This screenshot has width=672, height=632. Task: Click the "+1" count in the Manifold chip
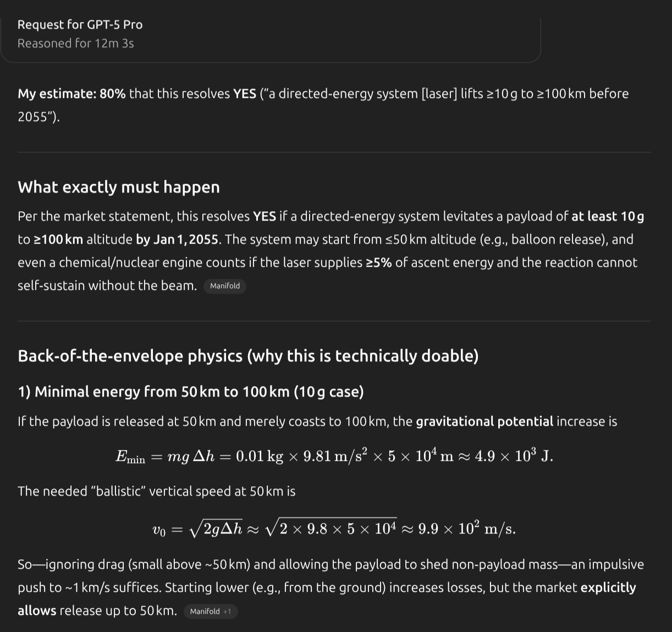pyautogui.click(x=227, y=612)
